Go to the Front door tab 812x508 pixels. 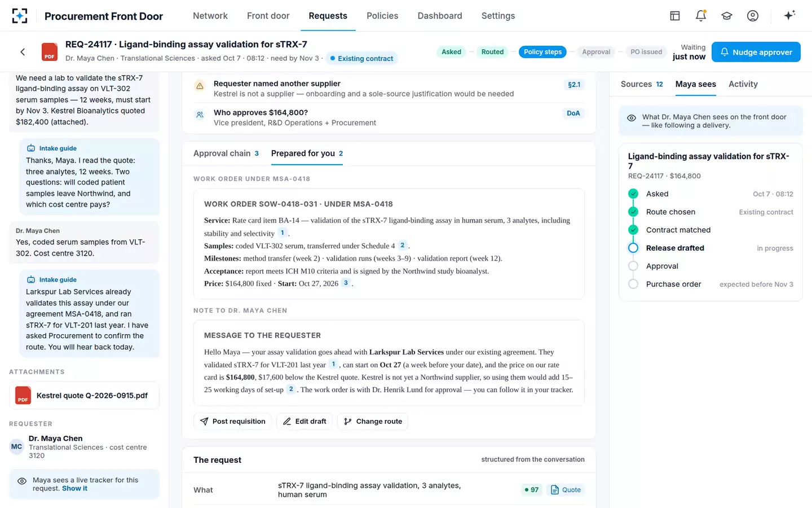[268, 16]
